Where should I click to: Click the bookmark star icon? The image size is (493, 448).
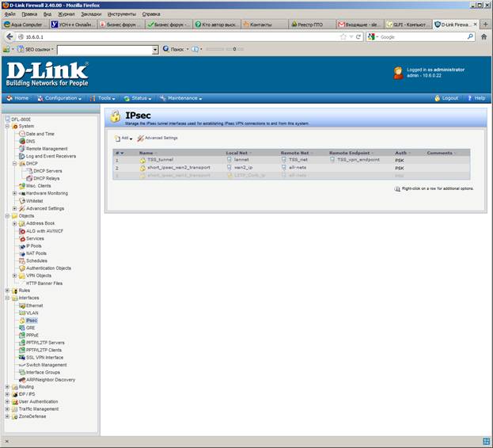pyautogui.click(x=343, y=36)
